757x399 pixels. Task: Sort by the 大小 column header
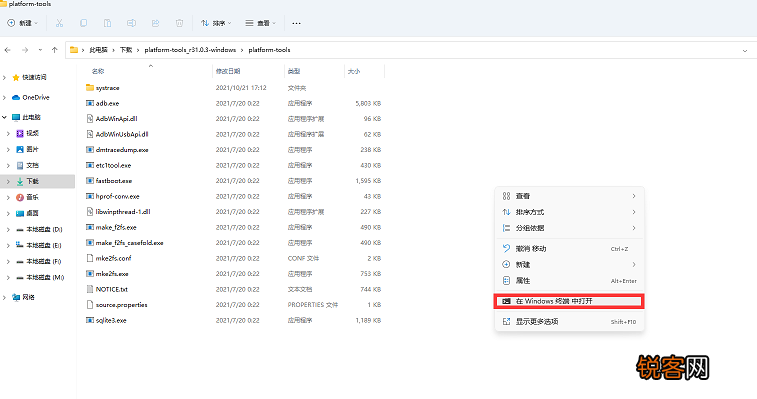point(354,71)
